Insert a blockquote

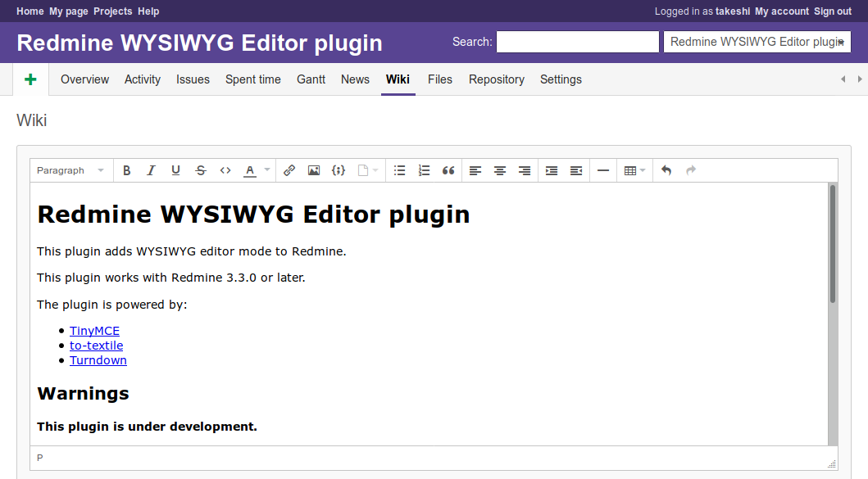[448, 170]
